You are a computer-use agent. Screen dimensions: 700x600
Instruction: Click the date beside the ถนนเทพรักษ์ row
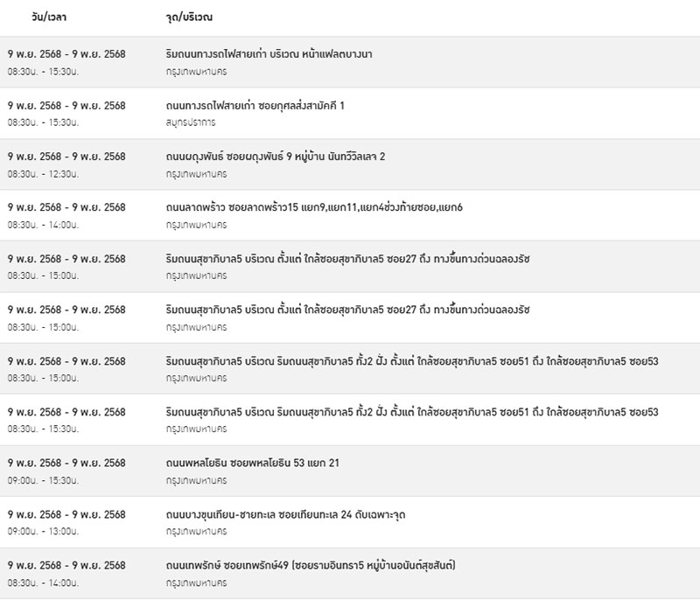66,566
